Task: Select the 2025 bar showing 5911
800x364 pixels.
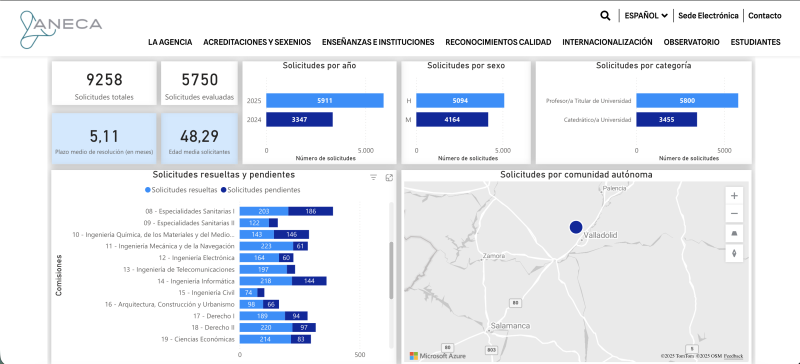Action: coord(325,101)
